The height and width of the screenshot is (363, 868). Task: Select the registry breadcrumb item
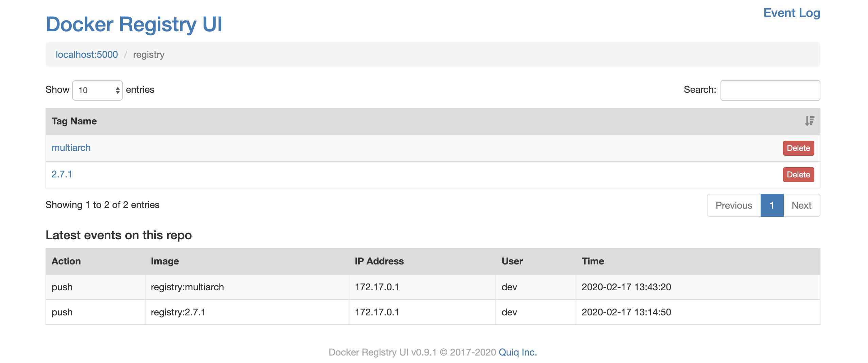[x=149, y=54]
